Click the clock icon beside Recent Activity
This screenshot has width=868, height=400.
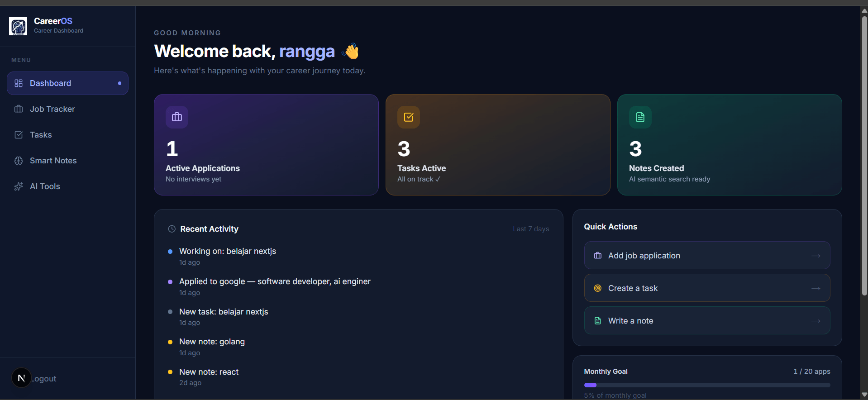point(172,229)
